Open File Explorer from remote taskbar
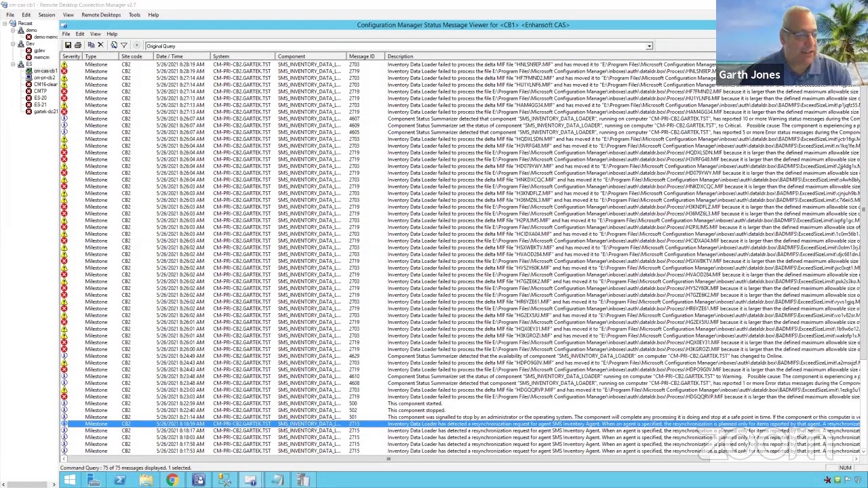Viewport: 868px width, 488px height. pos(146,480)
